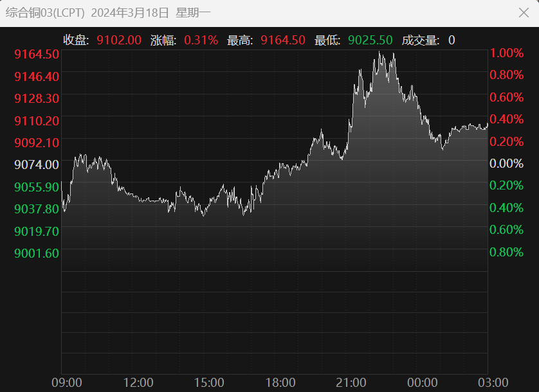This screenshot has width=539, height=392.
Task: Select the 9001.60 price axis label
Action: click(x=37, y=253)
